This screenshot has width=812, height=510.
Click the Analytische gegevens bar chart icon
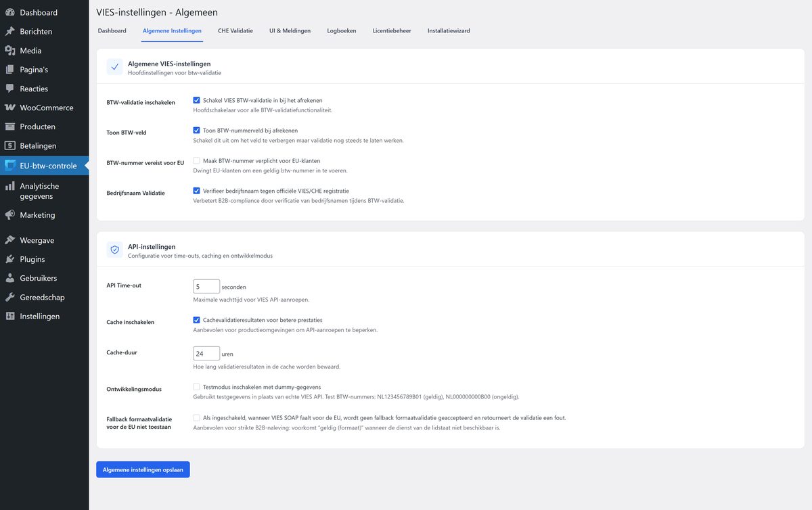click(x=10, y=186)
